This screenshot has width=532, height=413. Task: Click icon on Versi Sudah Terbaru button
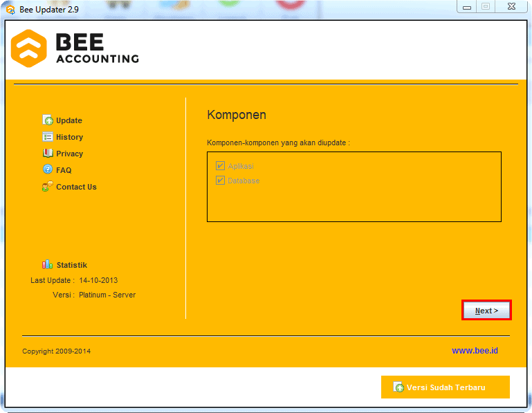[x=398, y=387]
